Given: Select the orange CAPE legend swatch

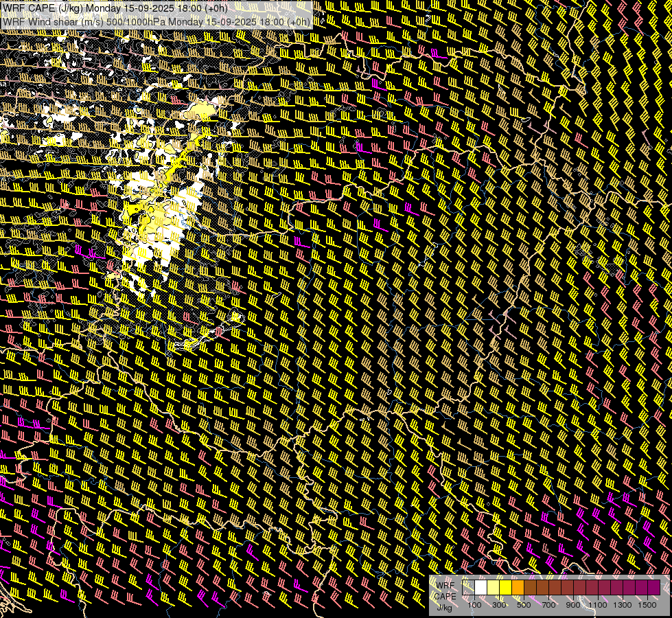Looking at the screenshot, I should 518,587.
